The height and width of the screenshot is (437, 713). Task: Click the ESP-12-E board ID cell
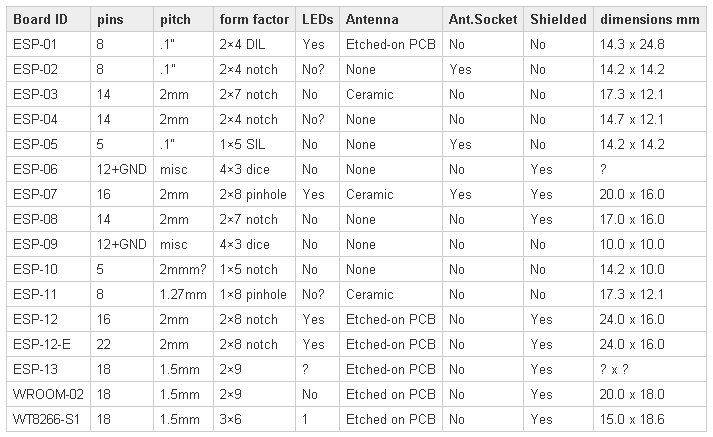click(x=49, y=344)
